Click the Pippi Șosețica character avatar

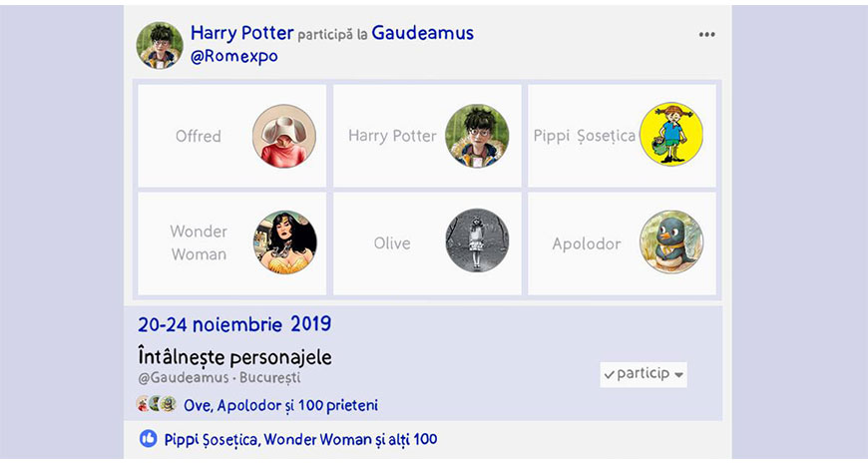tap(671, 135)
